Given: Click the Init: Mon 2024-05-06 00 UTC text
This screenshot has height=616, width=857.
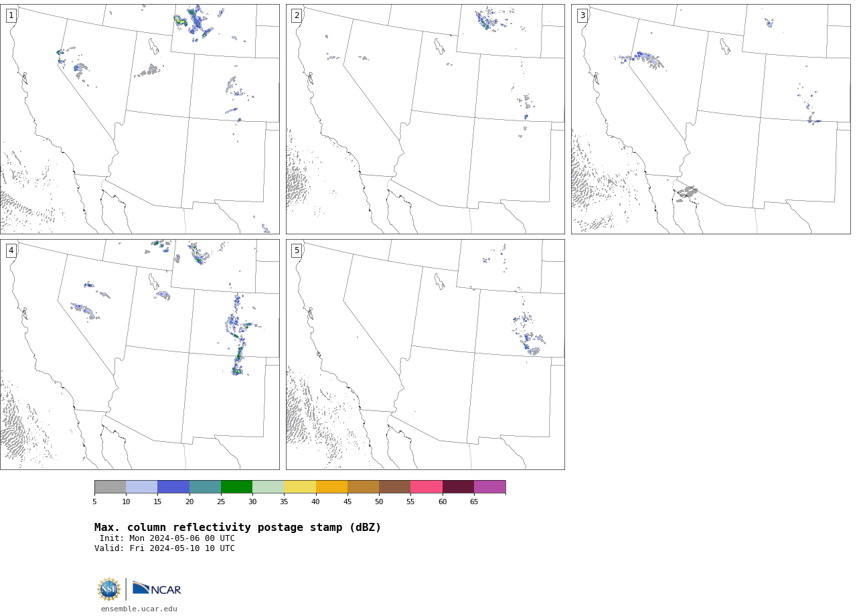Looking at the screenshot, I should tap(167, 538).
